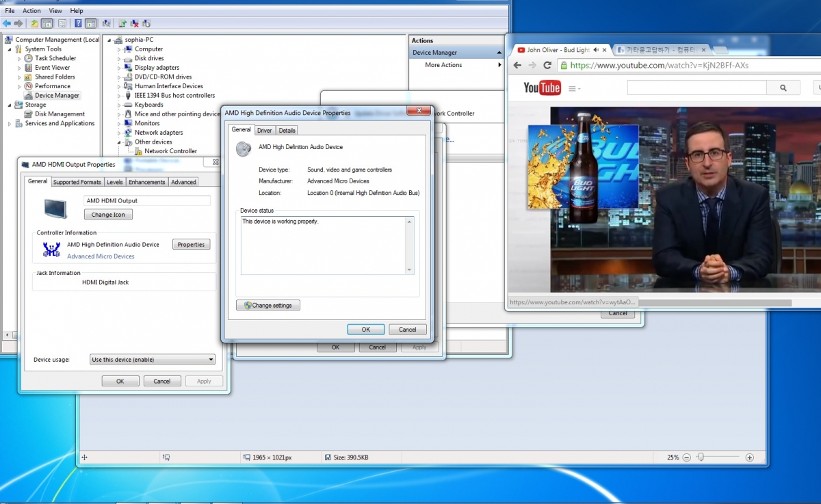Screen dimensions: 821x504
Task: Open the YouTube guide hamburger menu
Action: [x=573, y=88]
